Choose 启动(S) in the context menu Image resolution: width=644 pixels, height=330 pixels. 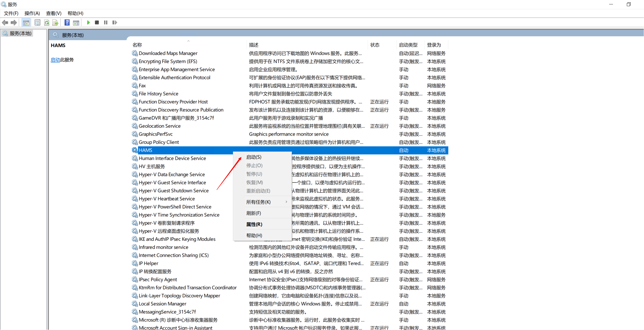tap(254, 157)
